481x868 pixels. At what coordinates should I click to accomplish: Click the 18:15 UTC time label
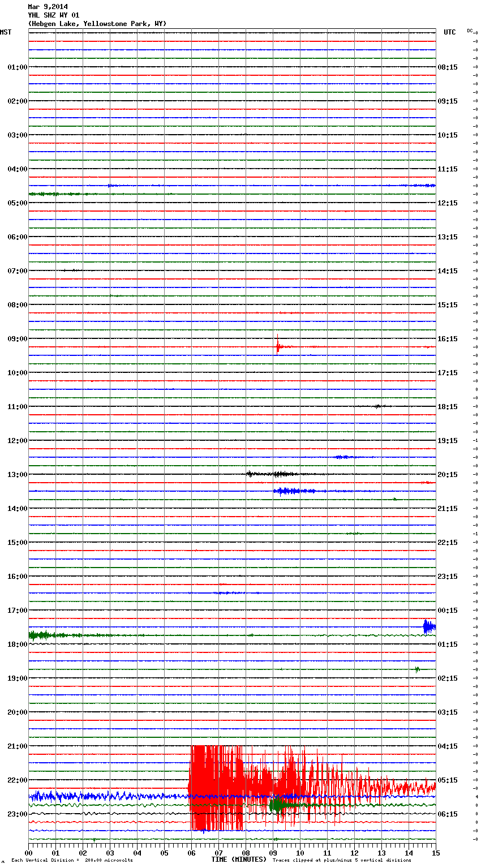[x=448, y=407]
